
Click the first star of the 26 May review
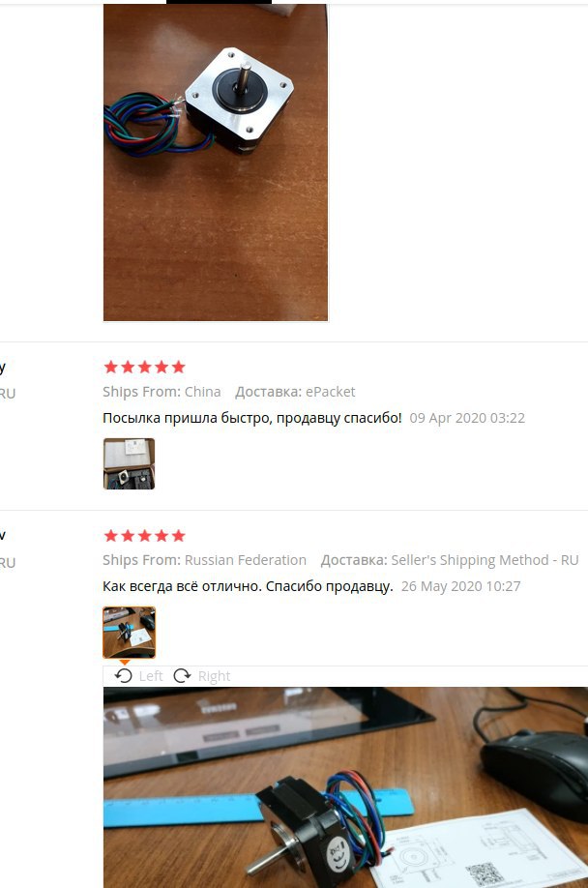pos(111,535)
